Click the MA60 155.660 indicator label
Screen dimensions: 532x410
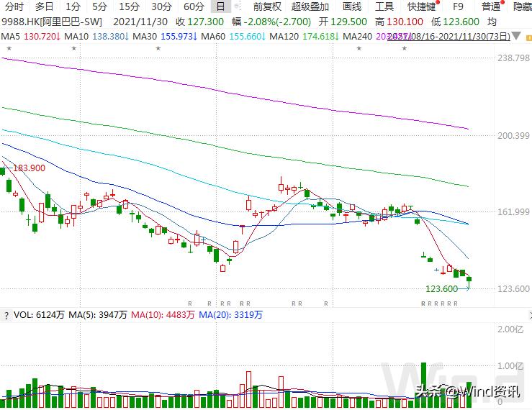[233, 36]
